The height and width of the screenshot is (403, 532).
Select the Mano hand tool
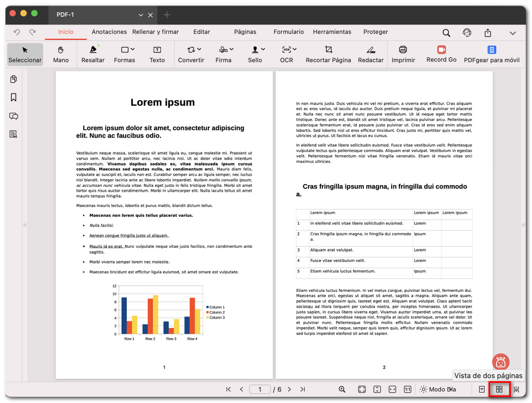tap(61, 54)
